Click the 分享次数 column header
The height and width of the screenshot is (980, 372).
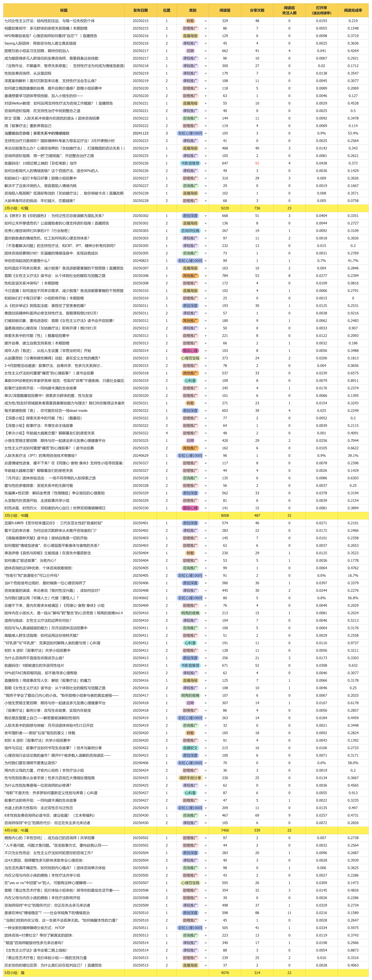click(x=257, y=10)
